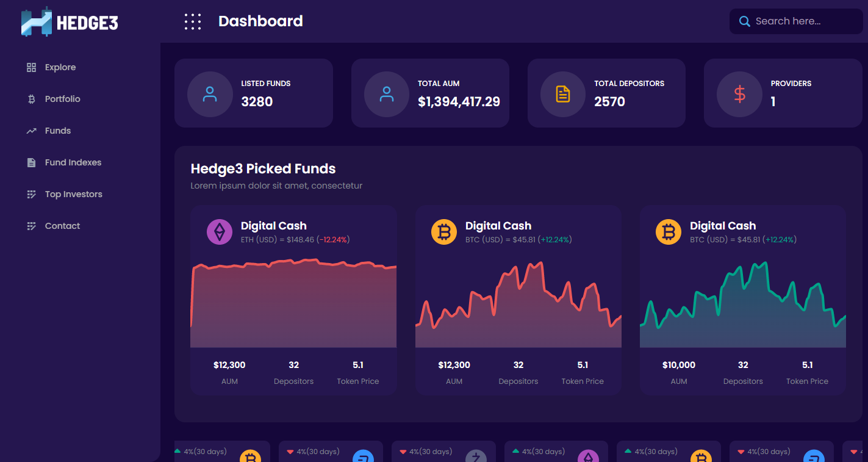Click the dollar icon on Providers card
This screenshot has height=462, width=868.
pos(739,93)
